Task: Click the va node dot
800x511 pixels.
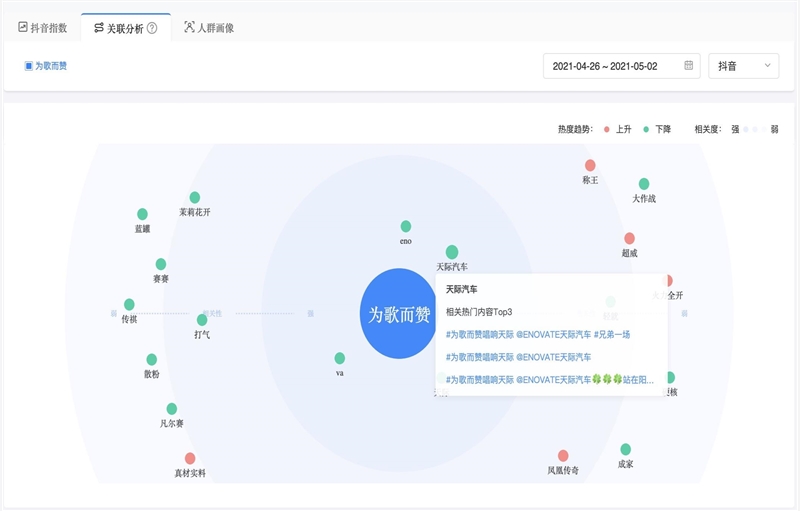Action: point(340,358)
